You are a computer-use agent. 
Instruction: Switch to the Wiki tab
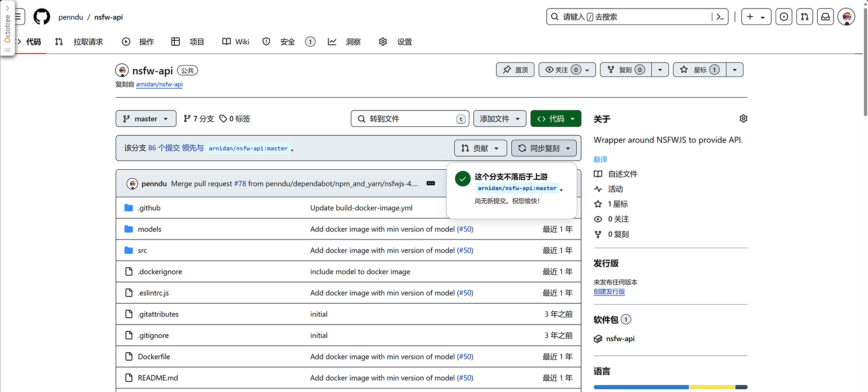[x=236, y=42]
